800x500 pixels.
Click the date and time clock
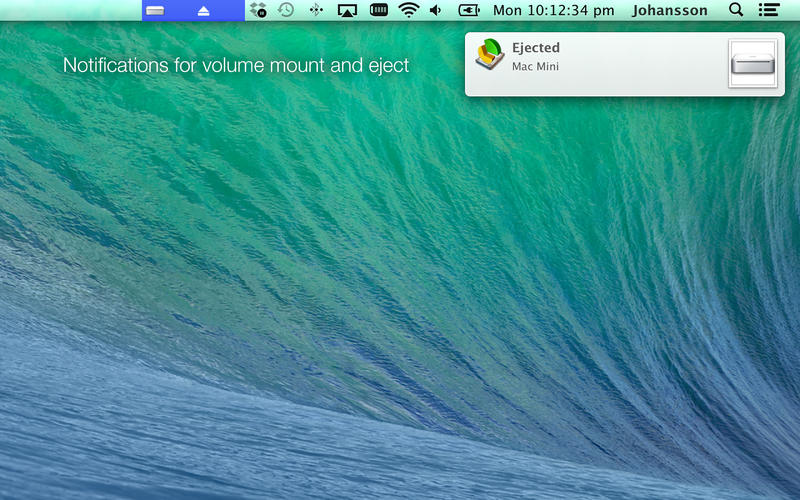pos(553,11)
